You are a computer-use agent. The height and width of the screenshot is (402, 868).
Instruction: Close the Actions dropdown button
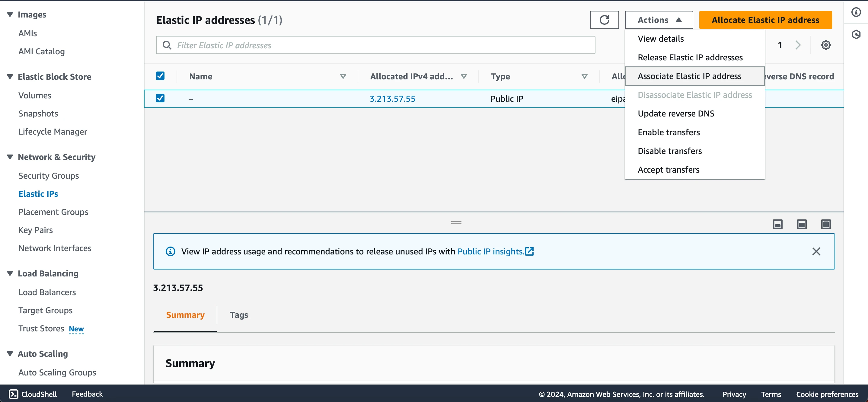coord(659,20)
